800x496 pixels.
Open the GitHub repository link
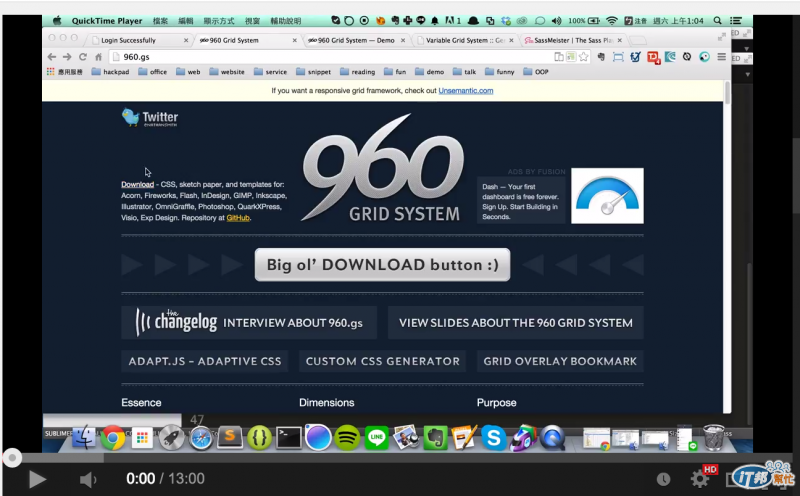pyautogui.click(x=238, y=217)
